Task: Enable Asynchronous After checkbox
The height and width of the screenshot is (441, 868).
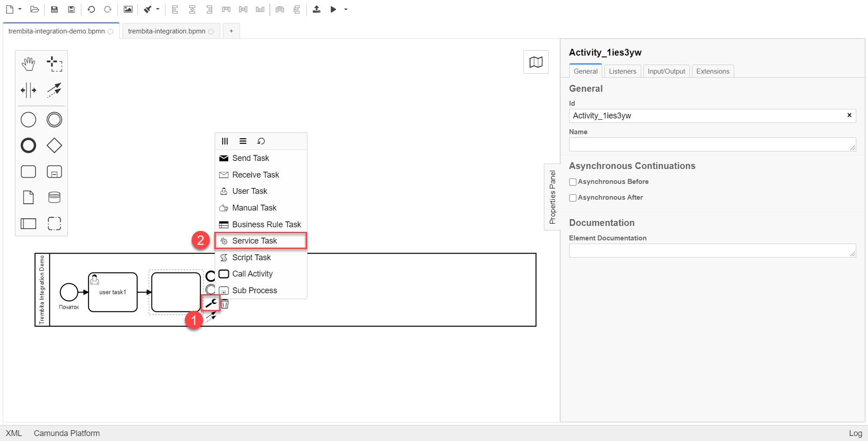Action: tap(573, 198)
